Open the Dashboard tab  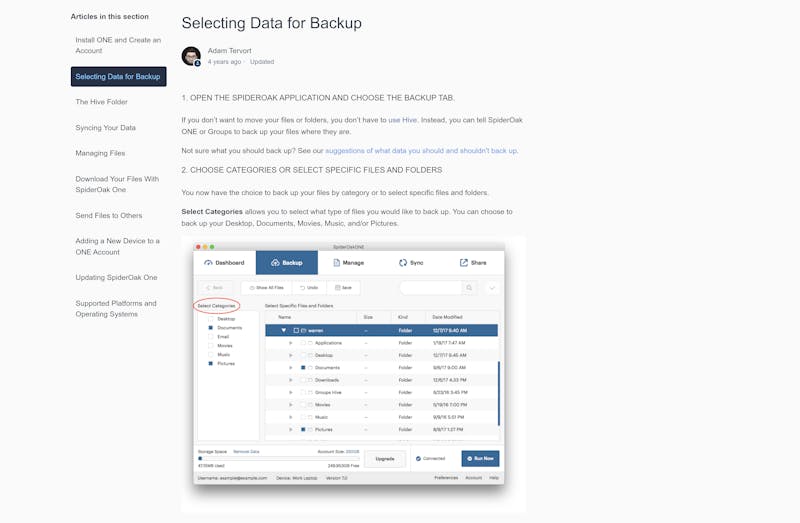(224, 263)
